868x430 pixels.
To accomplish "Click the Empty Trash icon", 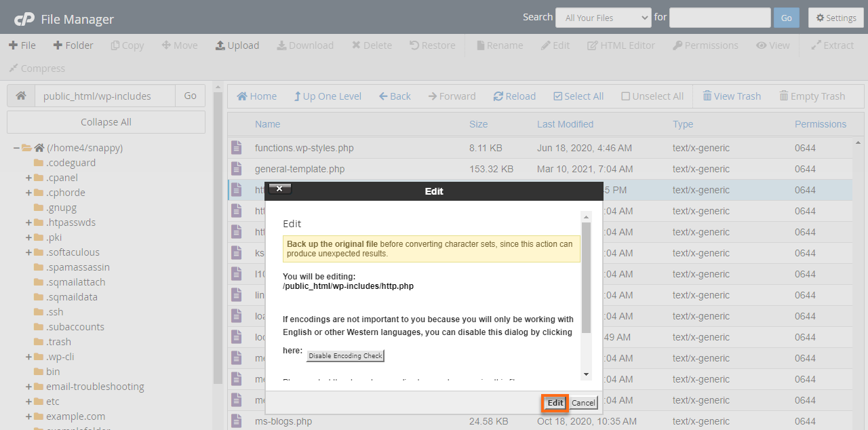I will [x=812, y=96].
